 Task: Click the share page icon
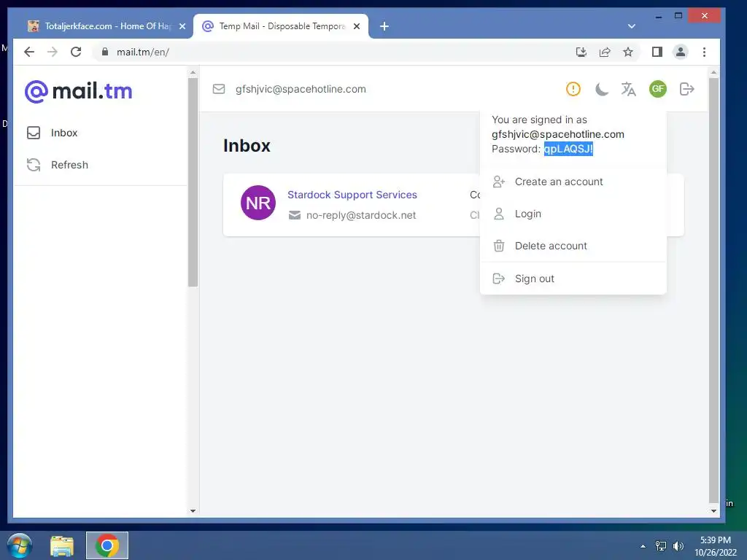(605, 52)
